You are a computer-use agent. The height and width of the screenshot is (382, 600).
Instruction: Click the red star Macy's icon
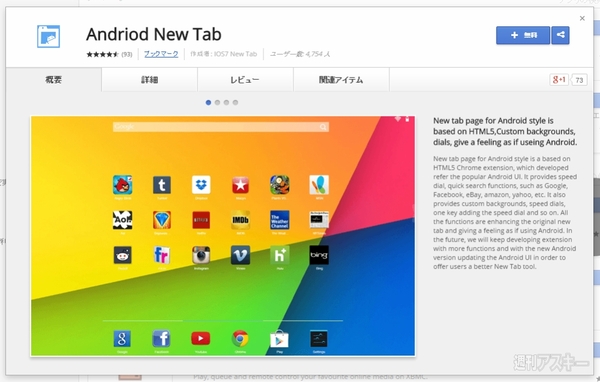(x=240, y=185)
